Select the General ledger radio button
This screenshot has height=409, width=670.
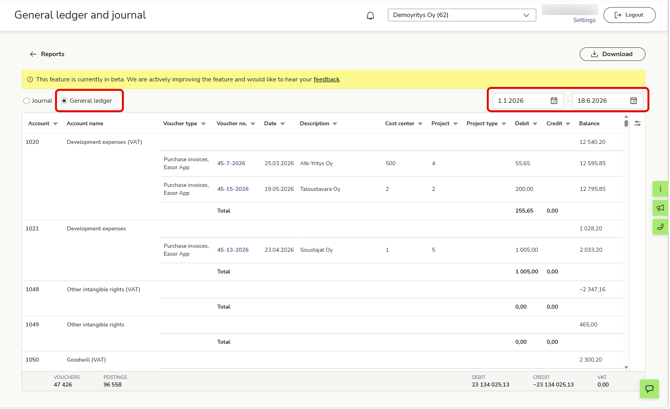(x=64, y=101)
